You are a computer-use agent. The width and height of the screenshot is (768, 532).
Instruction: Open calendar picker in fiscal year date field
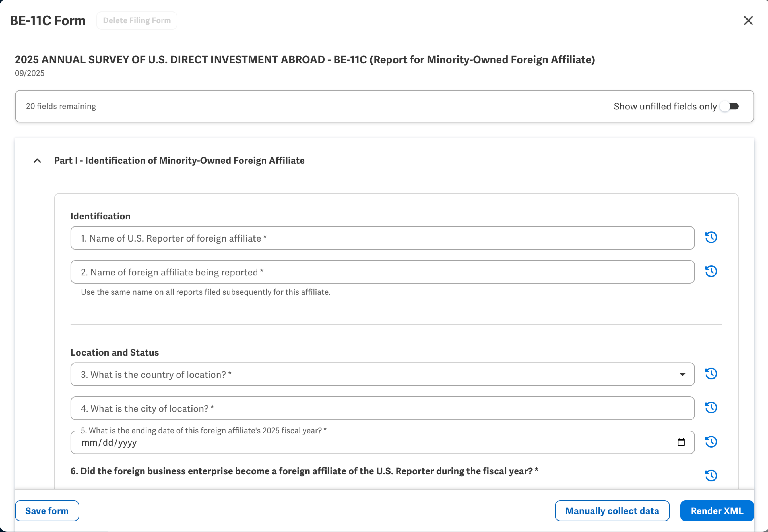click(x=681, y=442)
